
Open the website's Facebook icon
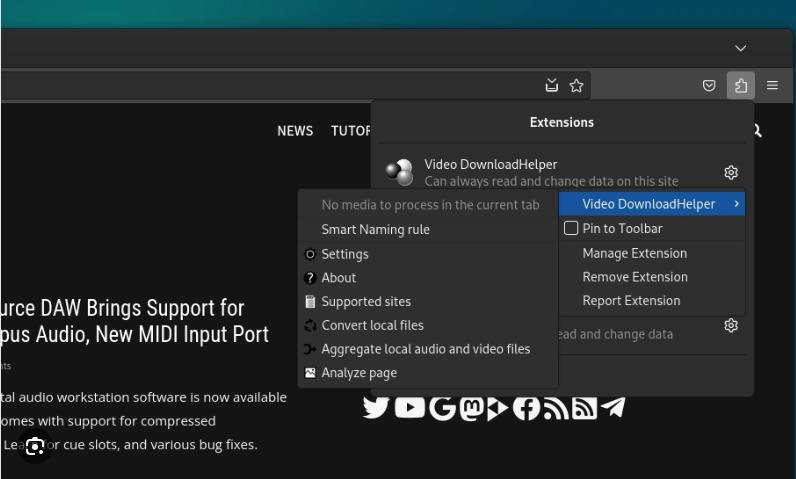coord(526,408)
